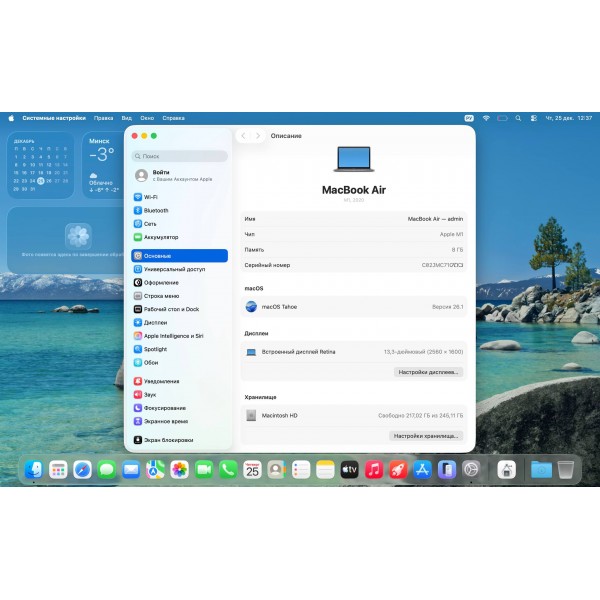Viewport: 600px width, 600px height.
Task: Click the Настройки дисплея button
Action: coord(428,372)
